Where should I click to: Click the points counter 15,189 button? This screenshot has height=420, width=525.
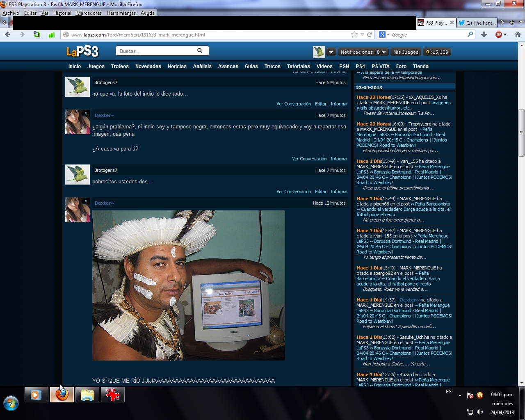click(x=437, y=52)
